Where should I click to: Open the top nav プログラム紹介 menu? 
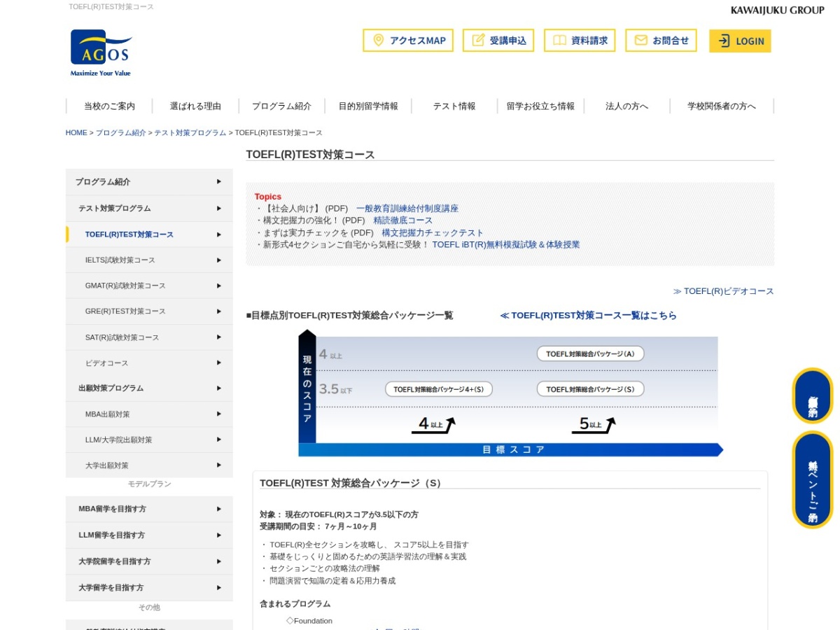(x=281, y=106)
